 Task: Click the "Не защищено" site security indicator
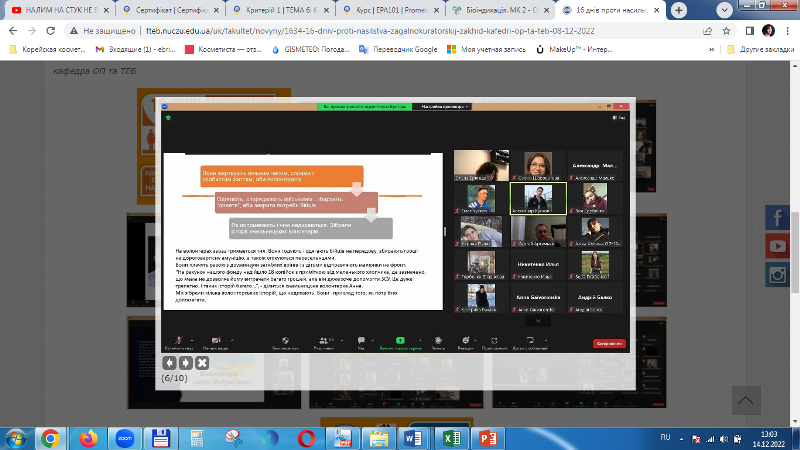tap(103, 31)
